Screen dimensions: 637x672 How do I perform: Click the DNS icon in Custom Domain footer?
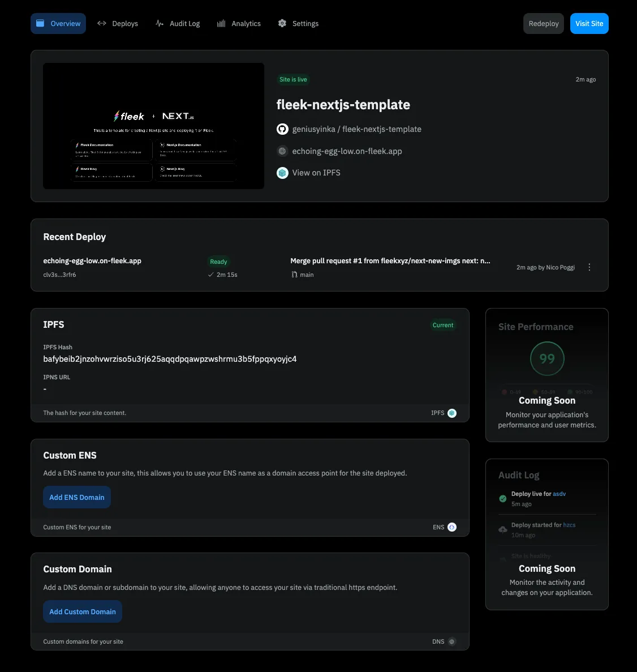(x=452, y=641)
